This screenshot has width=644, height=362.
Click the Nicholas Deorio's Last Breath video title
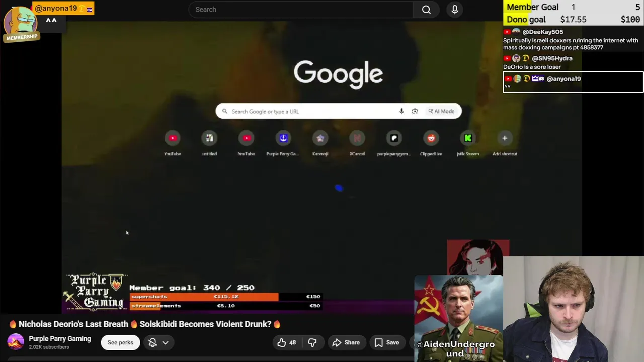145,324
